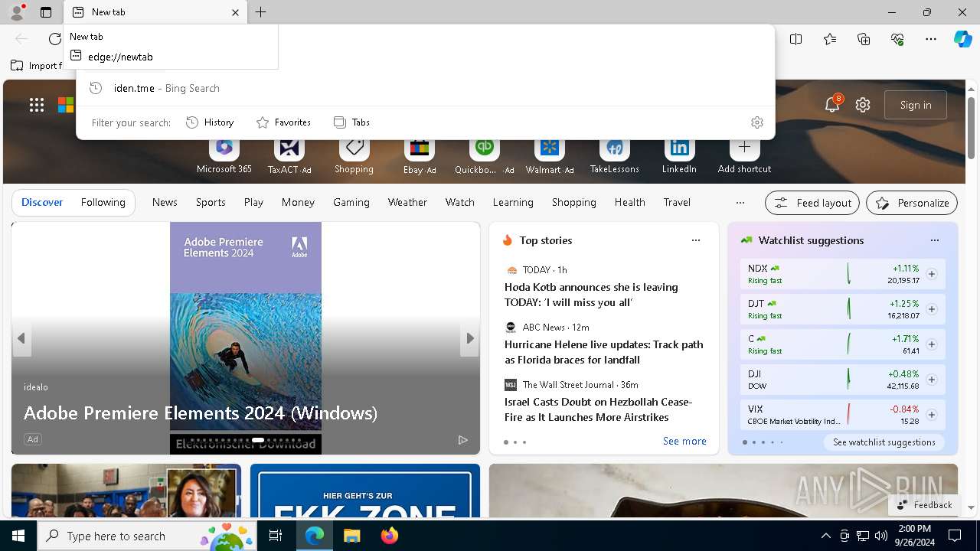Click See watchlist suggestions button
Viewport: 980px width, 551px height.
coord(884,442)
